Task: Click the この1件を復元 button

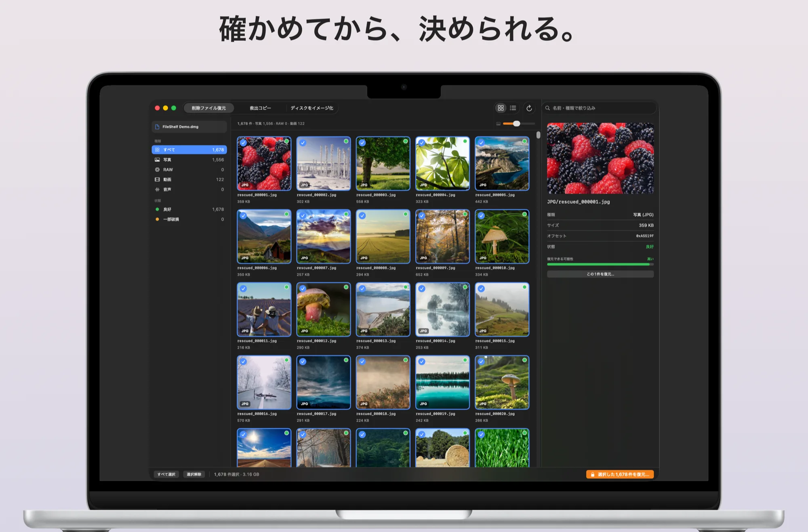Action: coord(600,274)
